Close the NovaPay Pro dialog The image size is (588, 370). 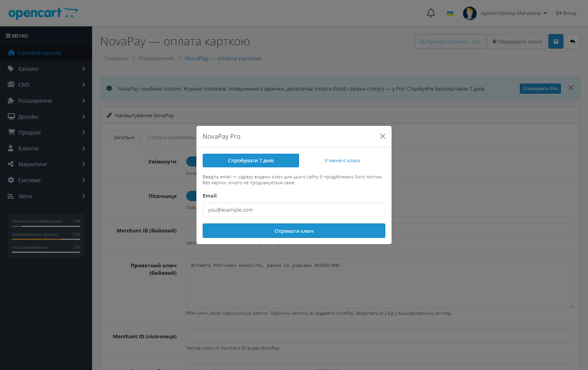coord(383,136)
